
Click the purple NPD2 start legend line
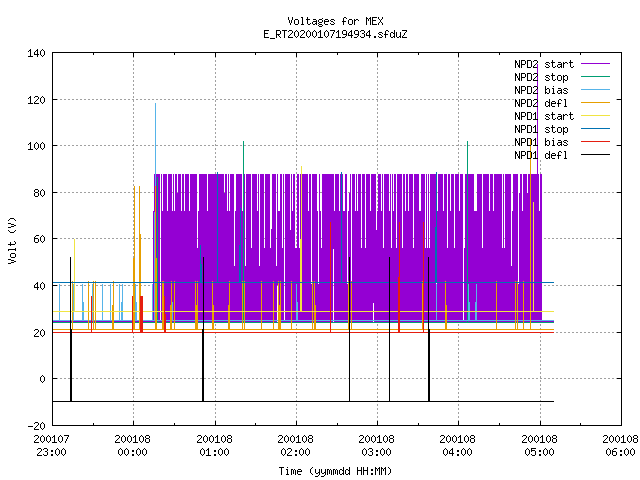[x=595, y=64]
